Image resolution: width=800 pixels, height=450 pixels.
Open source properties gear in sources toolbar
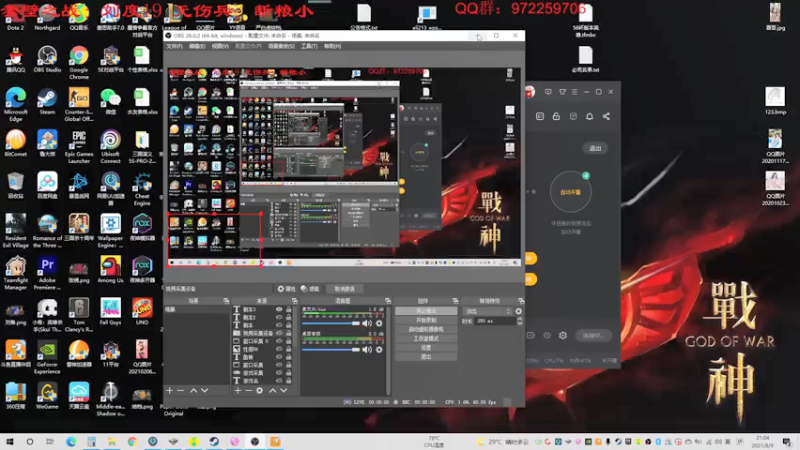pos(260,390)
